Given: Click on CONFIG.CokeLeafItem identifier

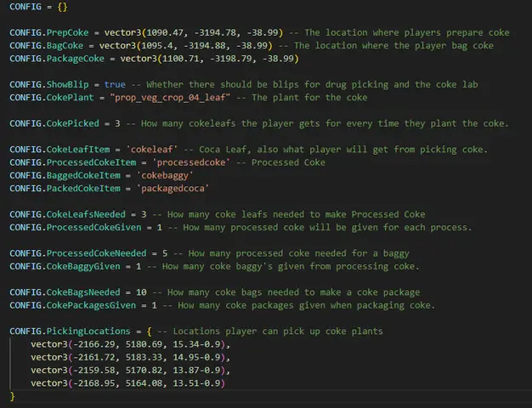Looking at the screenshot, I should [59, 150].
